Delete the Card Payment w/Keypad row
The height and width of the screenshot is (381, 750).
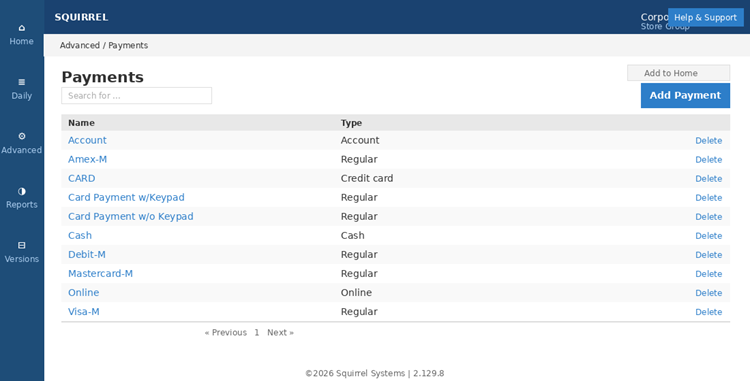click(x=708, y=198)
